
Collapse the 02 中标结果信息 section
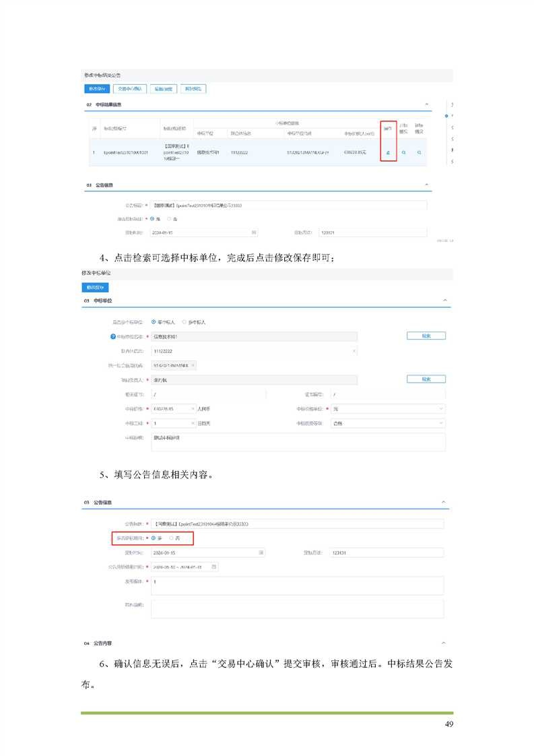[x=427, y=104]
